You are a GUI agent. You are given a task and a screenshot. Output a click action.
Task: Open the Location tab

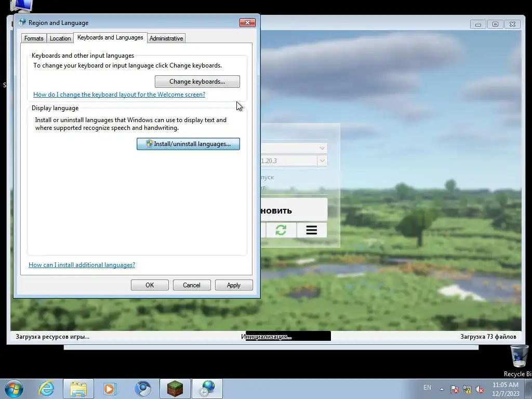60,38
